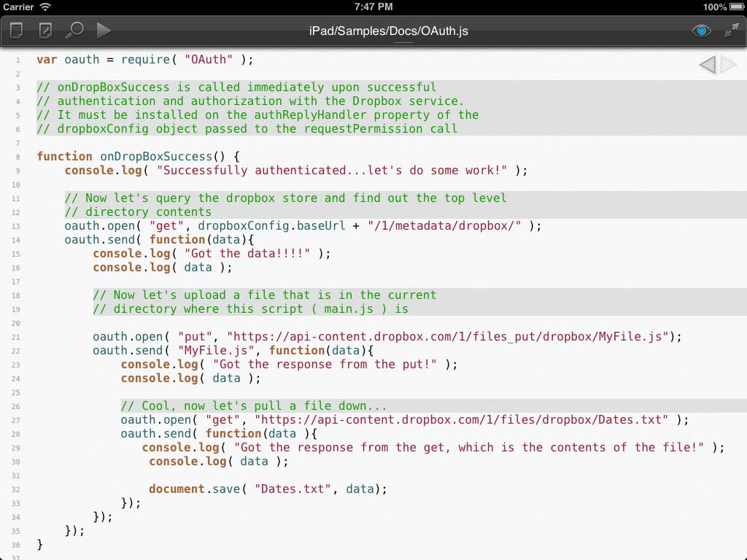Tap the Wi-Fi icon in status bar
747x560 pixels.
coord(45,7)
